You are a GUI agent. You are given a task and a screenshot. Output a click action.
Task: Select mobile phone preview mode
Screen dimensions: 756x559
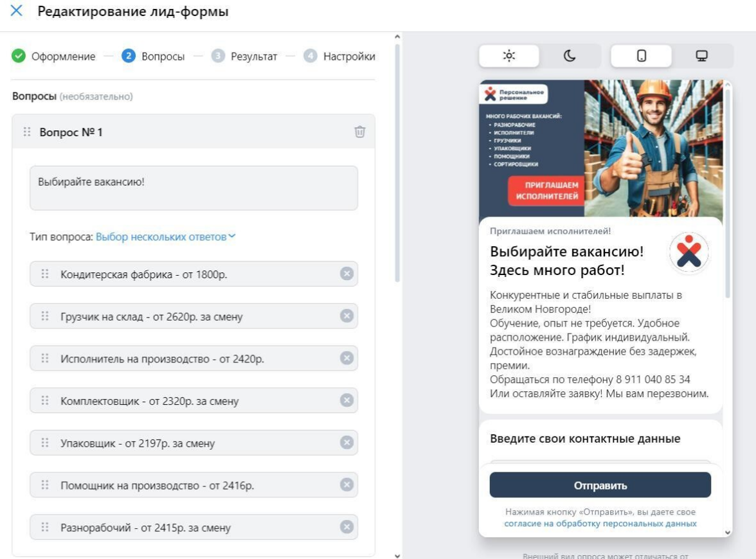point(642,56)
